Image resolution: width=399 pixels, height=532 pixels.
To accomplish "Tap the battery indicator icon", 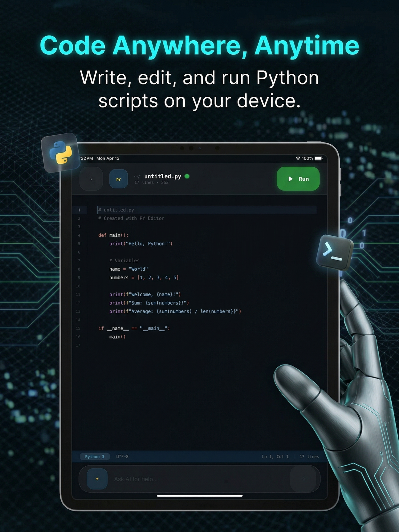I will click(x=318, y=158).
